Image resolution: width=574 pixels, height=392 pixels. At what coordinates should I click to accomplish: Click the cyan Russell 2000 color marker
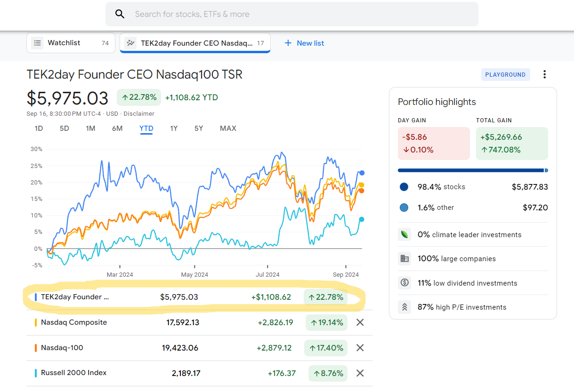[x=36, y=373]
